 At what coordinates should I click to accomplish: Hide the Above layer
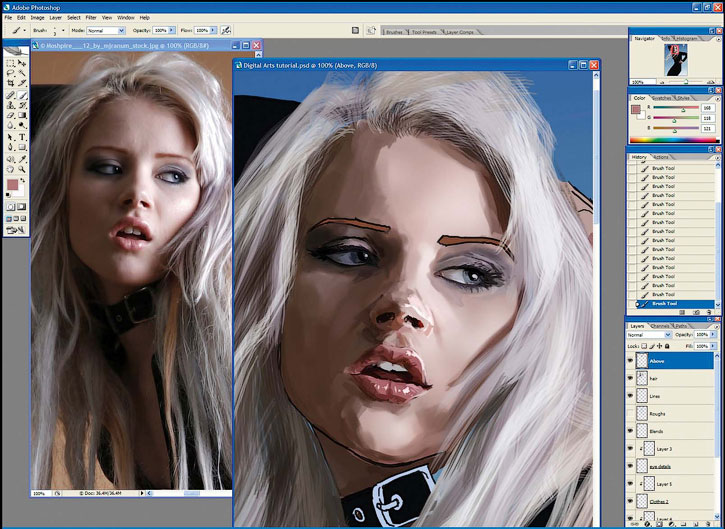(x=631, y=361)
